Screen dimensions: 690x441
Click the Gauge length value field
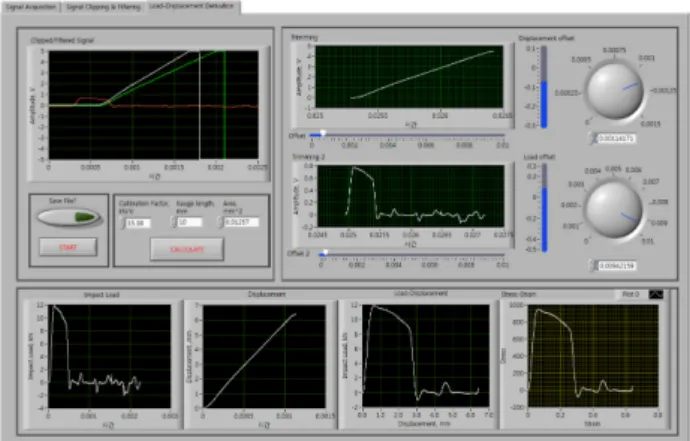(x=190, y=223)
